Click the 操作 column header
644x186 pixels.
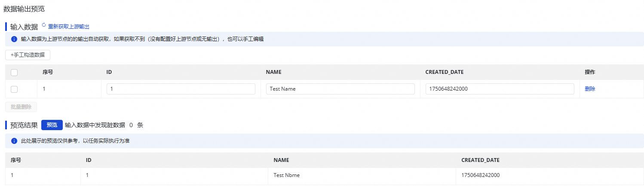tap(590, 72)
